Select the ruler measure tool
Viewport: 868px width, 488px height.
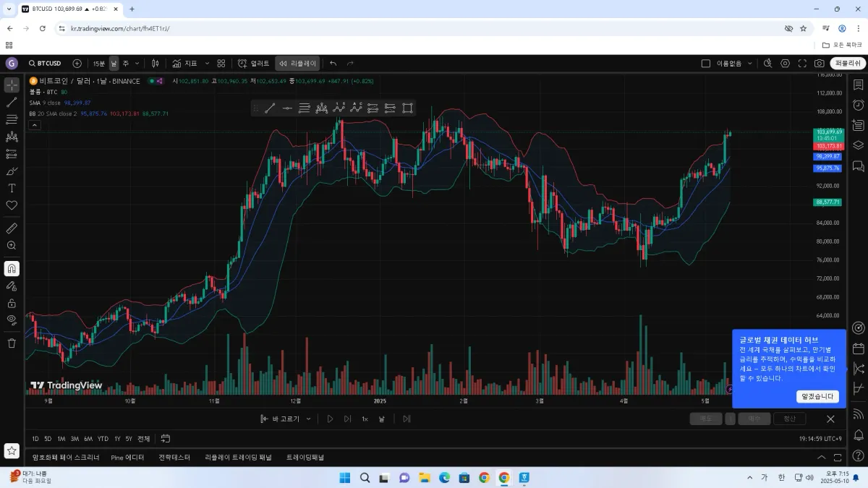(x=12, y=228)
